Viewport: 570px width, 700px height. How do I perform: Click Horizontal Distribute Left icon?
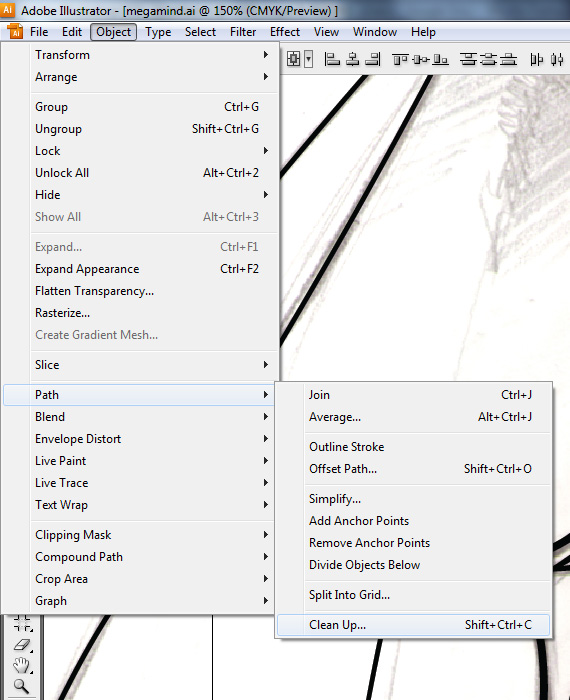tap(536, 59)
